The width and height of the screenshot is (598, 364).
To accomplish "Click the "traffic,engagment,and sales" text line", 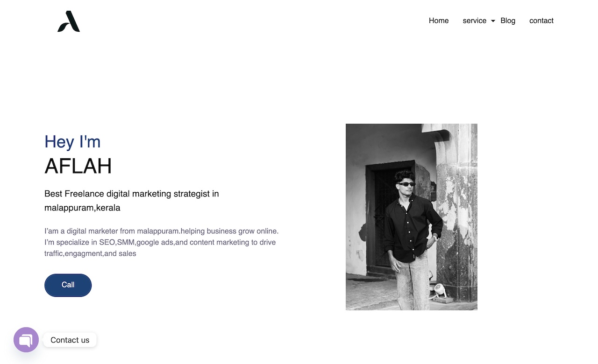I will (90, 253).
